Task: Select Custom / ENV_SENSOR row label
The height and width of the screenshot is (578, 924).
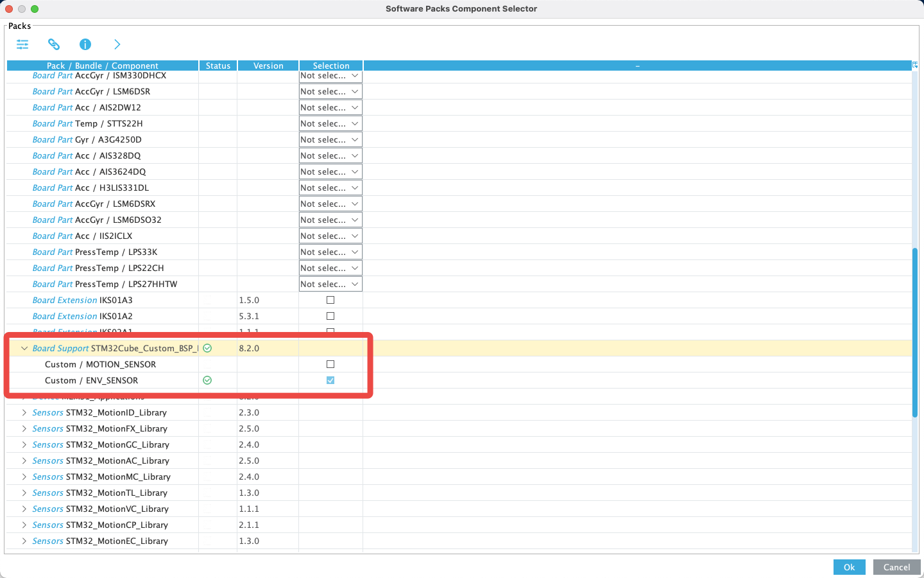Action: pos(91,380)
